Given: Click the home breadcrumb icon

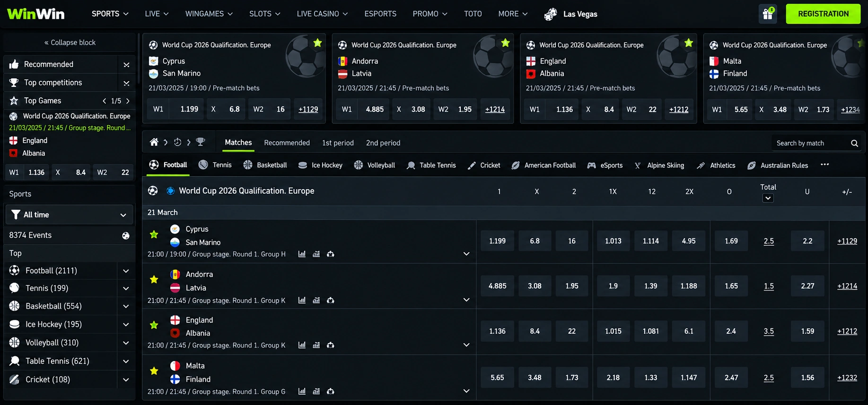Looking at the screenshot, I should click(x=154, y=142).
